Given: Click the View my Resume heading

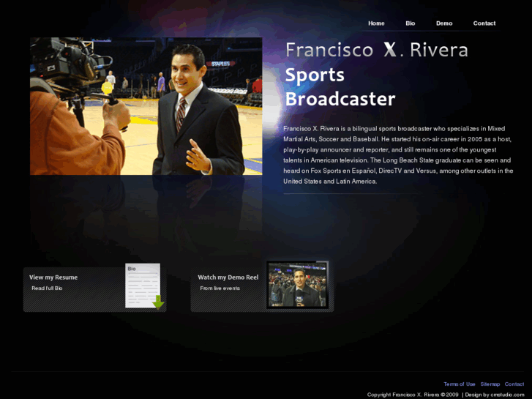Looking at the screenshot, I should tap(53, 277).
